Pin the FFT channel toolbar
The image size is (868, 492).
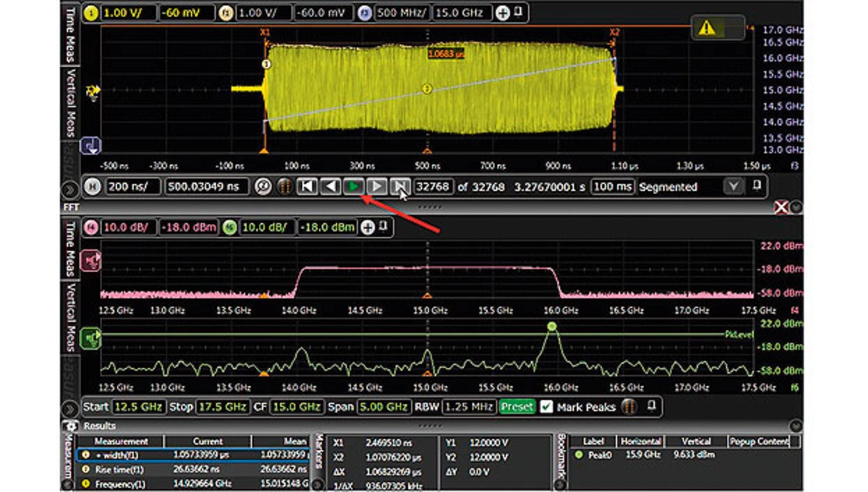click(x=382, y=227)
